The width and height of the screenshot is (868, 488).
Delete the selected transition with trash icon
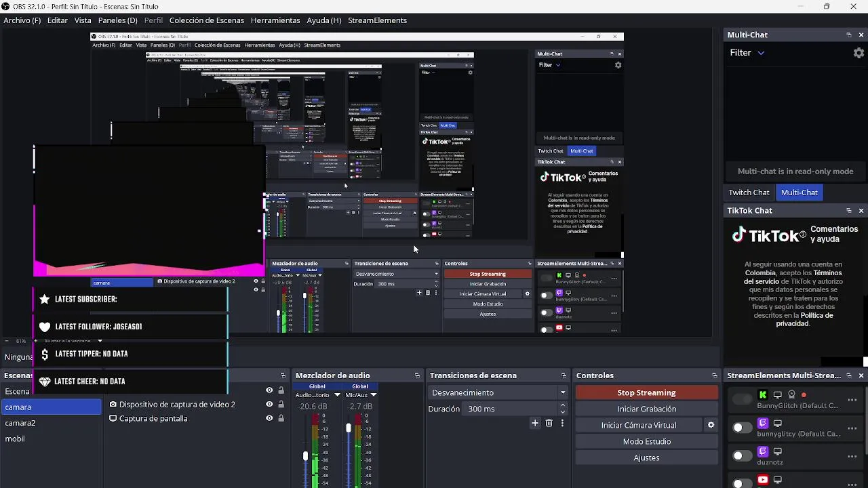(x=549, y=423)
